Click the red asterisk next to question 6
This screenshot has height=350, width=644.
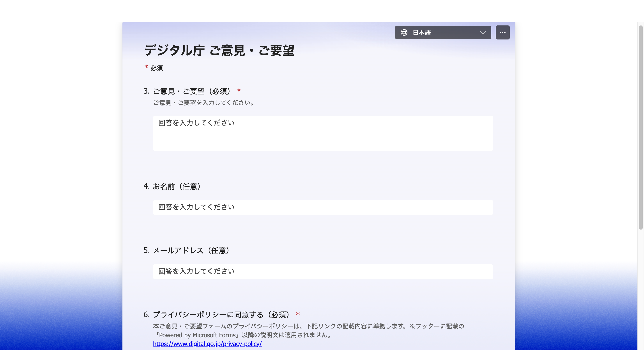point(297,314)
